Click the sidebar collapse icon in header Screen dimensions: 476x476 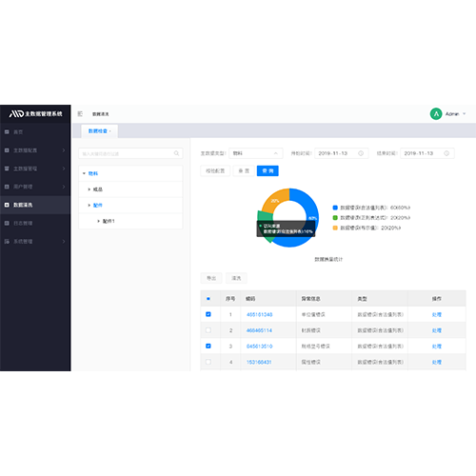pyautogui.click(x=80, y=113)
